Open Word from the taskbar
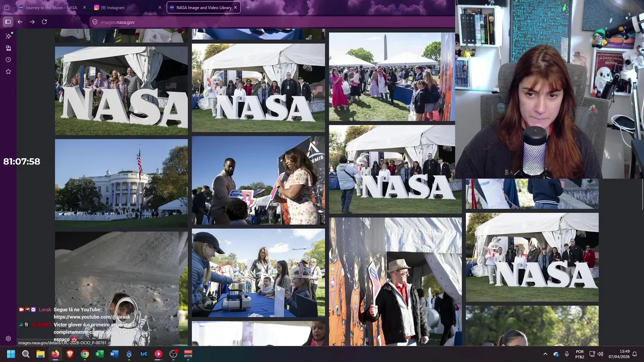 (x=114, y=354)
